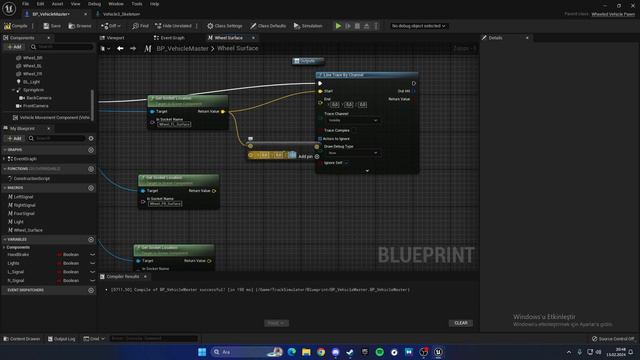Collapse the SpringArm component tree
The height and width of the screenshot is (360, 640).
(13, 90)
